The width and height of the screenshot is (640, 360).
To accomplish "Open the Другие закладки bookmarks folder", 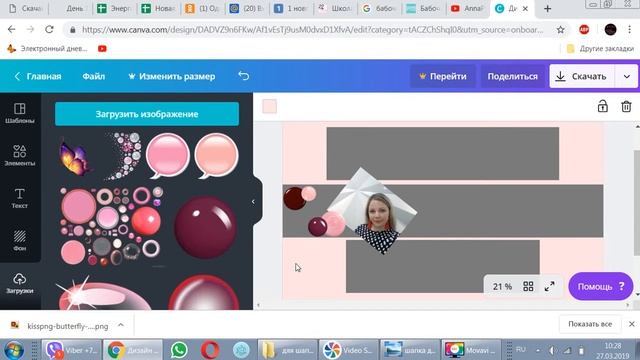I will pos(600,49).
